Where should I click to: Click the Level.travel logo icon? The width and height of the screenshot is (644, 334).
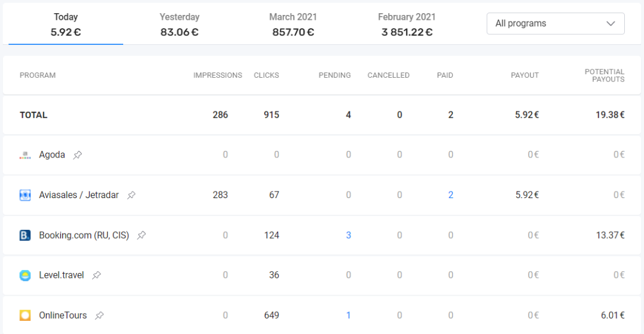[x=25, y=275]
